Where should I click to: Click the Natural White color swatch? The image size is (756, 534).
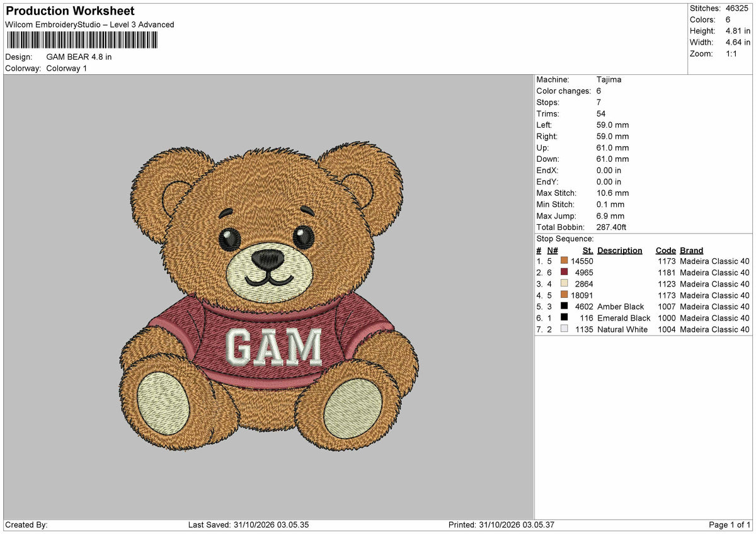point(564,329)
